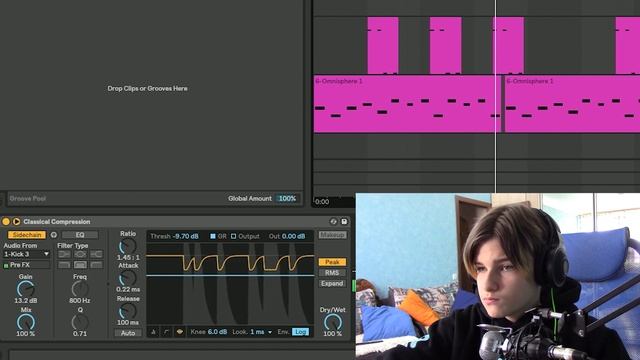640x360 pixels.
Task: Select the band-pass filter type icon
Action: click(80, 265)
